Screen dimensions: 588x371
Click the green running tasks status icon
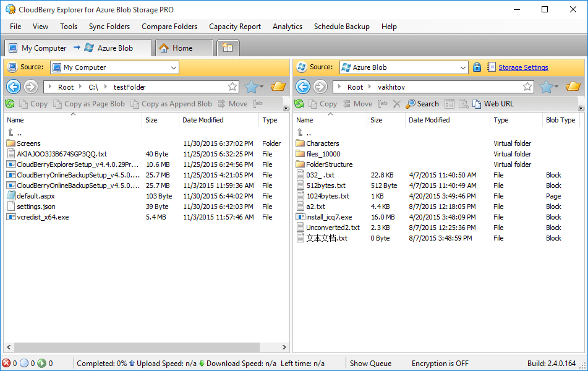click(x=41, y=363)
